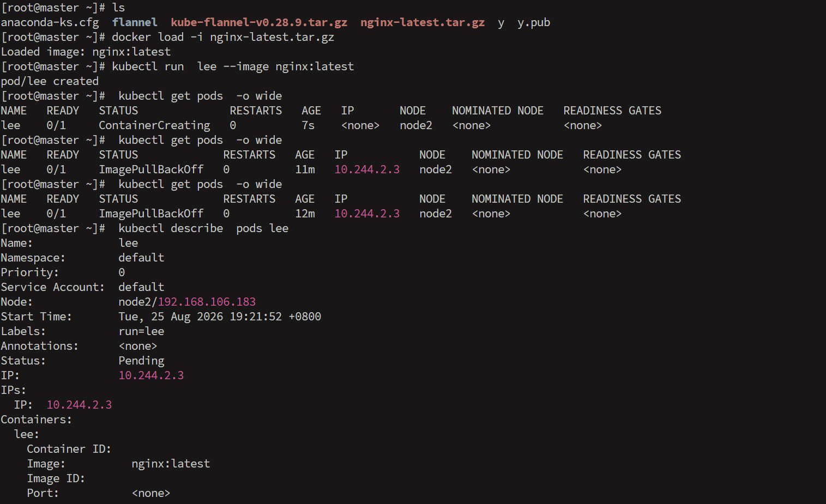
Task: Click the 'ContainerCreating' status value
Action: tap(154, 125)
